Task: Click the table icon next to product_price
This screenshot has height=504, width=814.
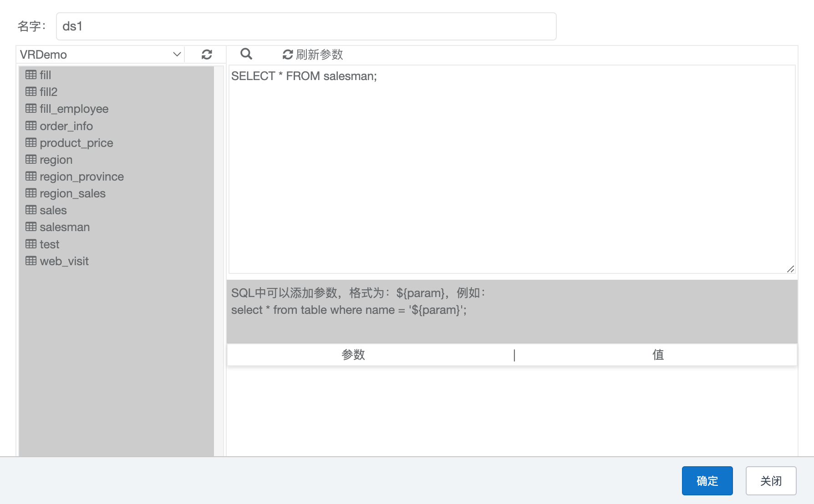Action: [x=31, y=142]
